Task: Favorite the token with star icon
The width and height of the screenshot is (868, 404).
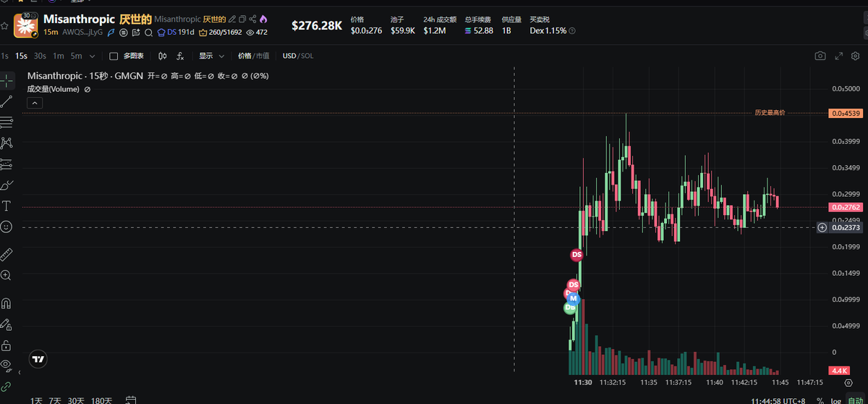Action: click(x=5, y=26)
